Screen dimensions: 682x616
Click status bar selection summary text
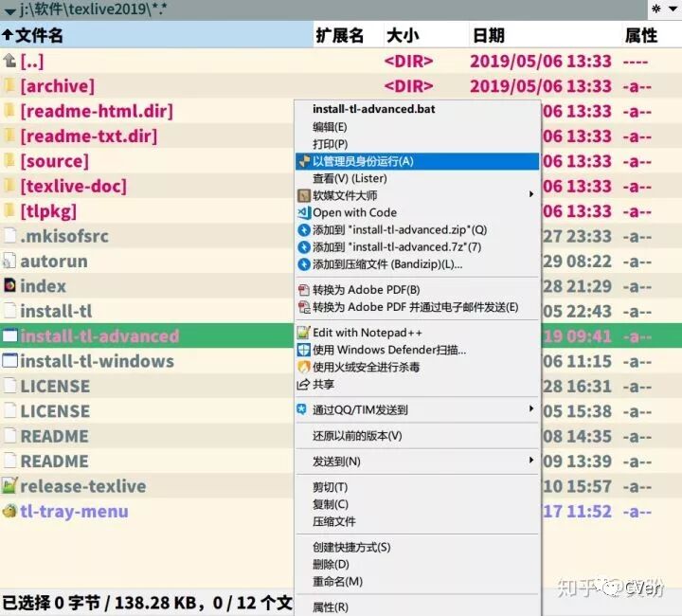(147, 603)
